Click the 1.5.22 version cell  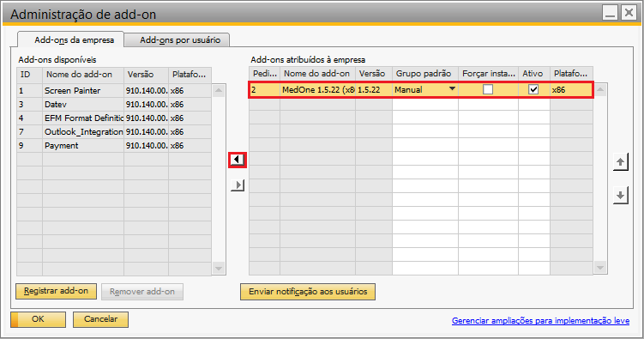tap(374, 89)
